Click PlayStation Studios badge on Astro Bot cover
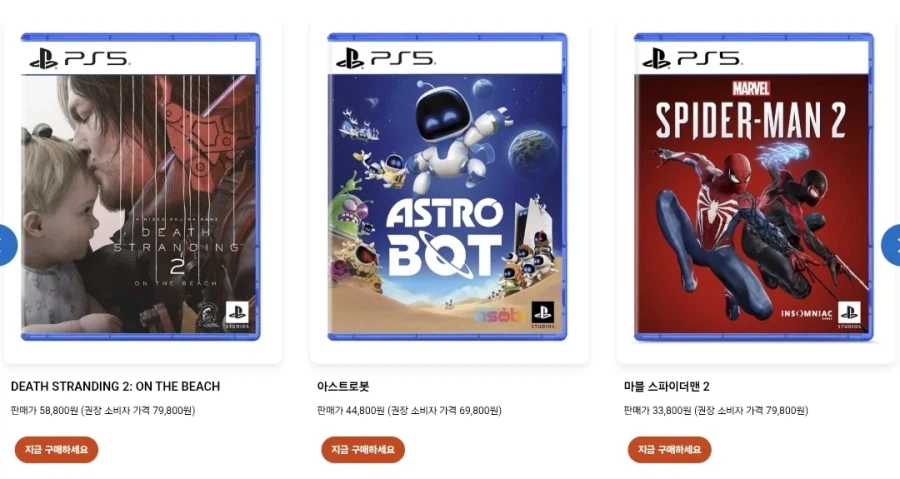Screen dimensions: 900x479 pos(542,315)
